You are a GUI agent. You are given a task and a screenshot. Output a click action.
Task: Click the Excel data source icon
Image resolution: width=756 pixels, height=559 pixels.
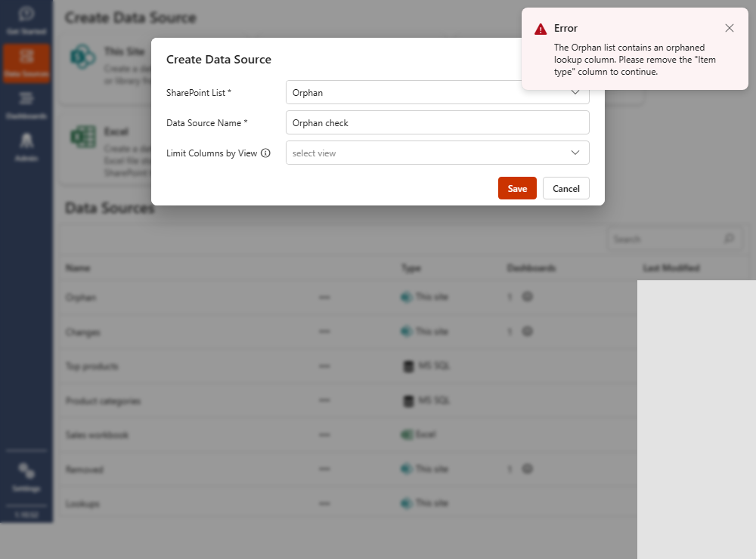pos(83,137)
